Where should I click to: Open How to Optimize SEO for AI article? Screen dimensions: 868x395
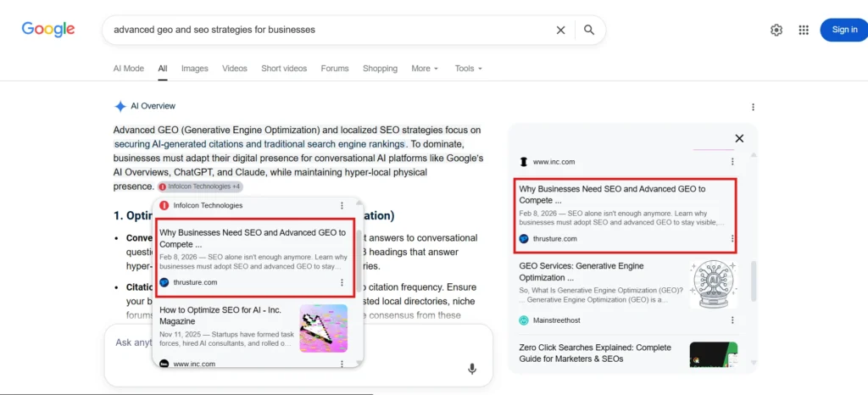point(220,316)
